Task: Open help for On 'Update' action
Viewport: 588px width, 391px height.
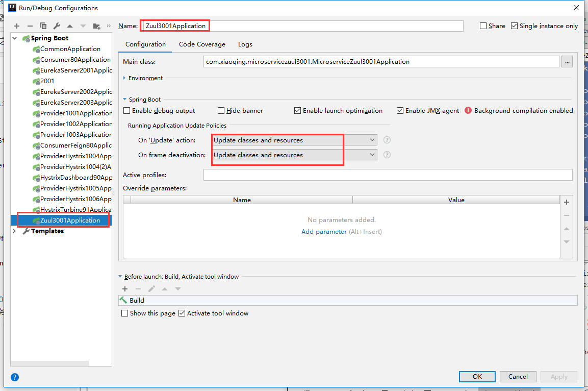Action: coord(387,140)
